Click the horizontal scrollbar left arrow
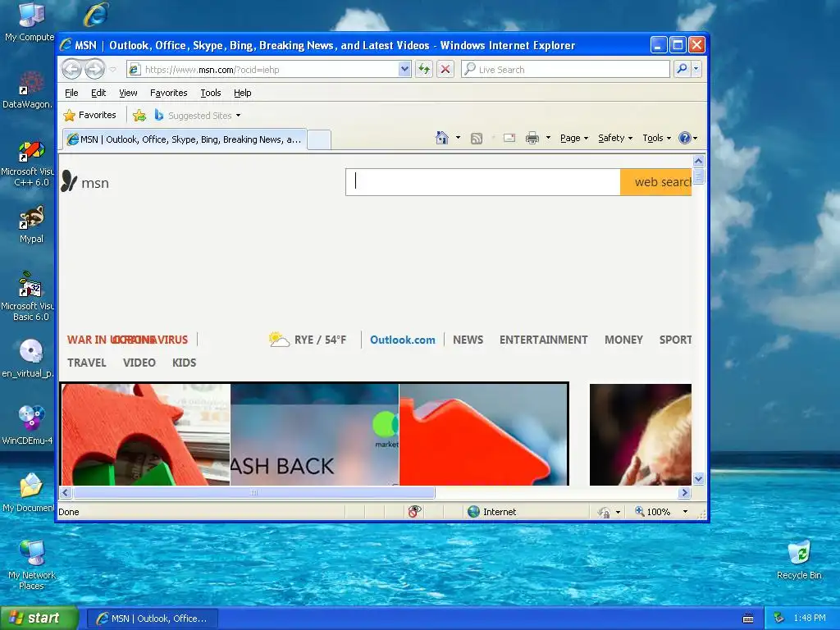Image resolution: width=840 pixels, height=630 pixels. point(66,492)
